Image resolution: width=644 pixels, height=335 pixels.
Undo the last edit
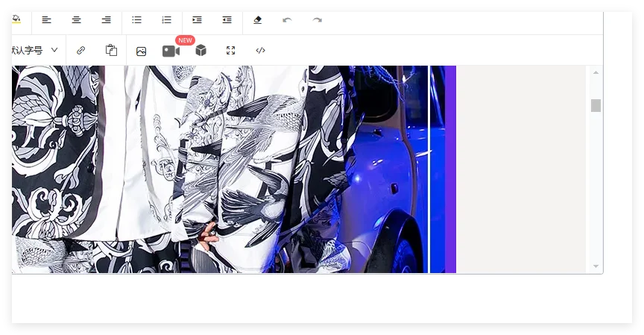287,19
